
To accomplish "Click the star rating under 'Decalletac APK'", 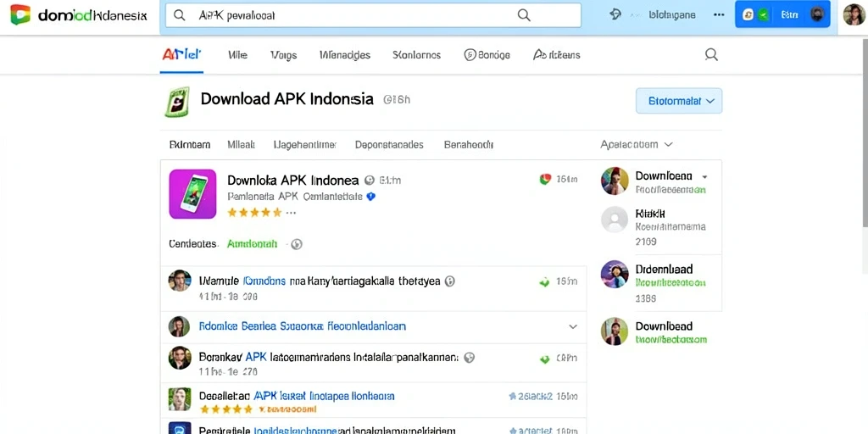I will click(225, 409).
